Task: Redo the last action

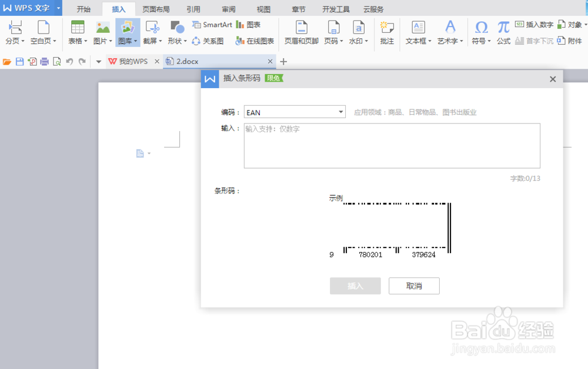Action: click(x=82, y=62)
